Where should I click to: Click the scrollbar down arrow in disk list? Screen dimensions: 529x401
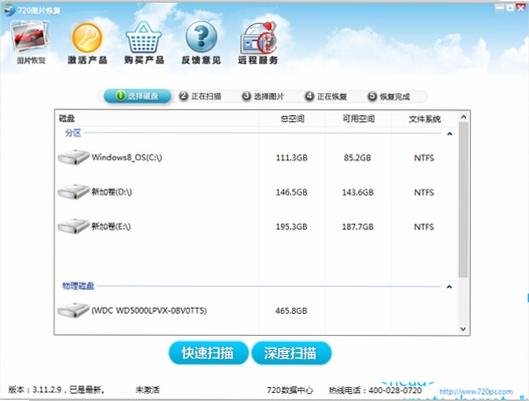click(x=463, y=329)
